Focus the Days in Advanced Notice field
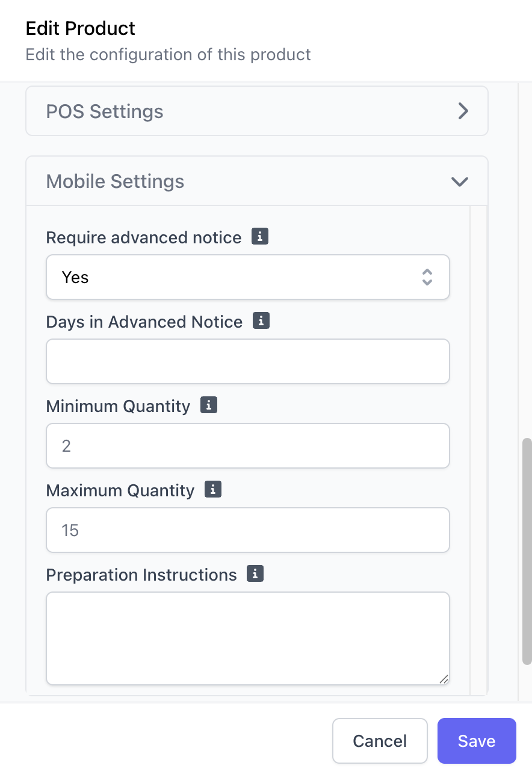The width and height of the screenshot is (532, 777). click(x=248, y=361)
